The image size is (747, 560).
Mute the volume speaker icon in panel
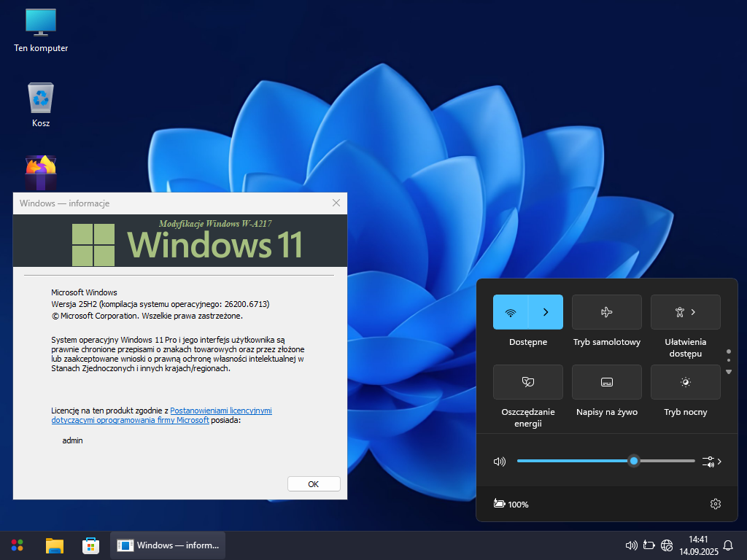click(x=499, y=462)
